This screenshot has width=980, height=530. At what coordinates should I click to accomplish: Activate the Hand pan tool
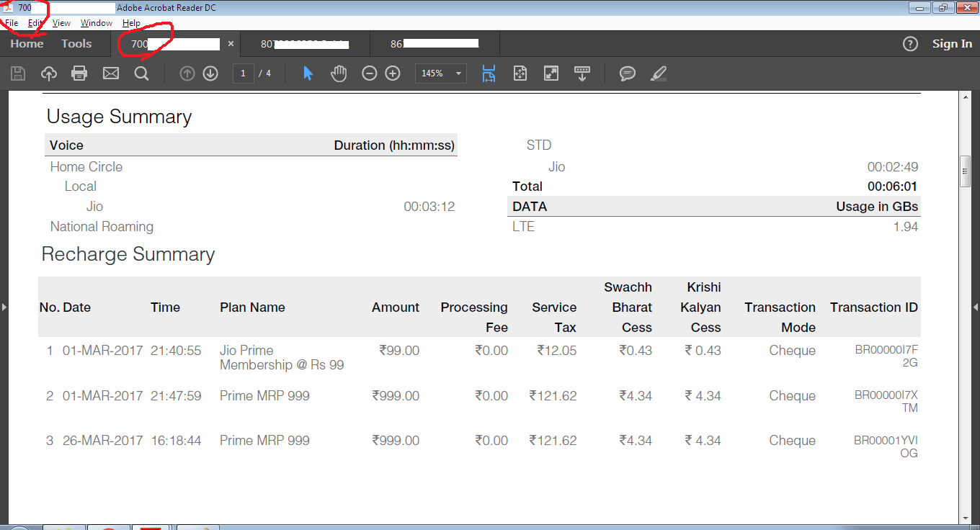(339, 73)
